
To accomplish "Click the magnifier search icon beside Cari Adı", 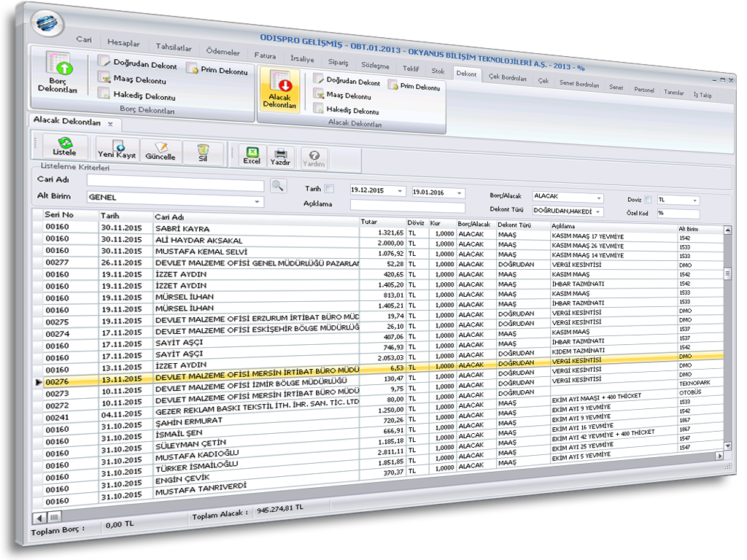I will [277, 186].
